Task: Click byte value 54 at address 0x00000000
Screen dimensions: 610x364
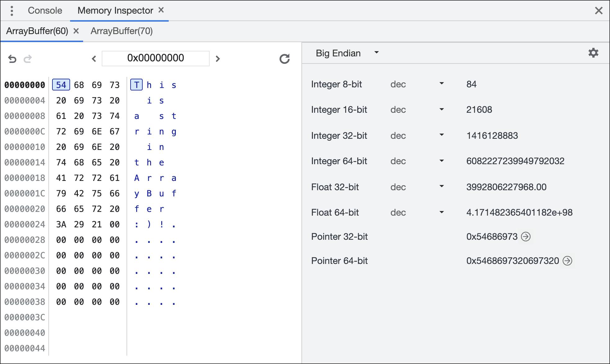Action: [x=61, y=85]
